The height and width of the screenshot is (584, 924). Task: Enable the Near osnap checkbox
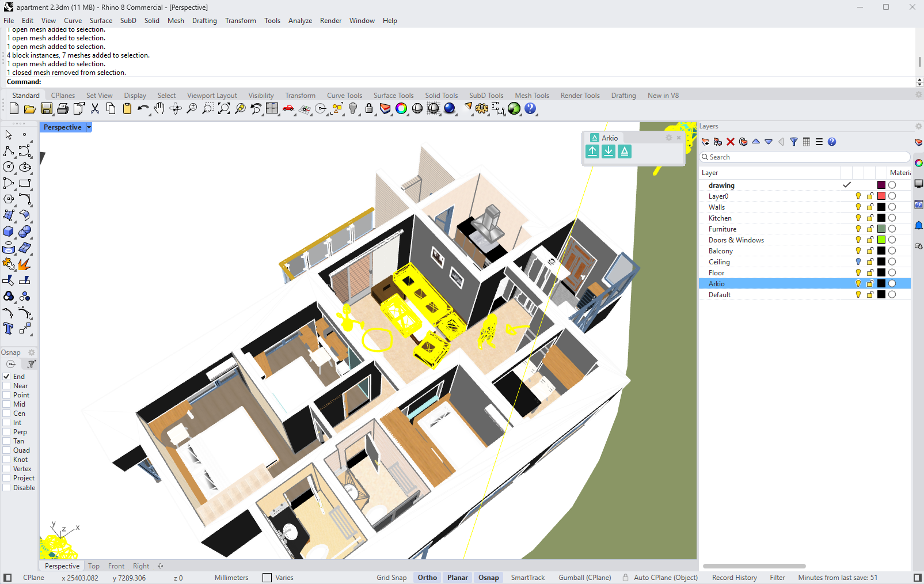[x=7, y=386]
